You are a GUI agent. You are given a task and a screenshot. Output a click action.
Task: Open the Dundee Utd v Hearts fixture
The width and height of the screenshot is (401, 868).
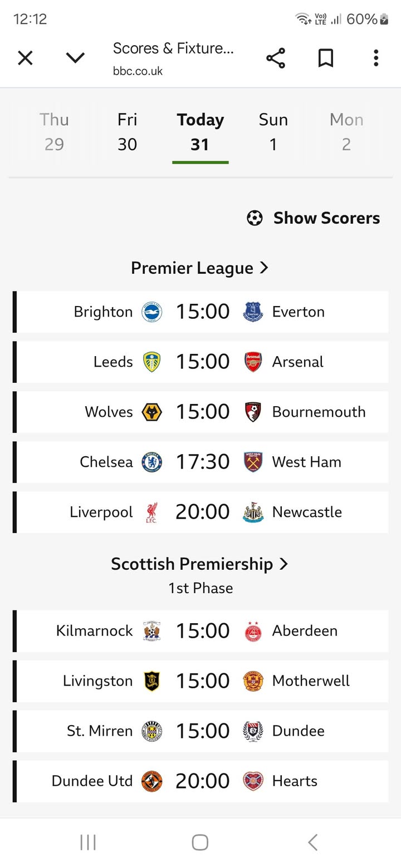tap(202, 781)
